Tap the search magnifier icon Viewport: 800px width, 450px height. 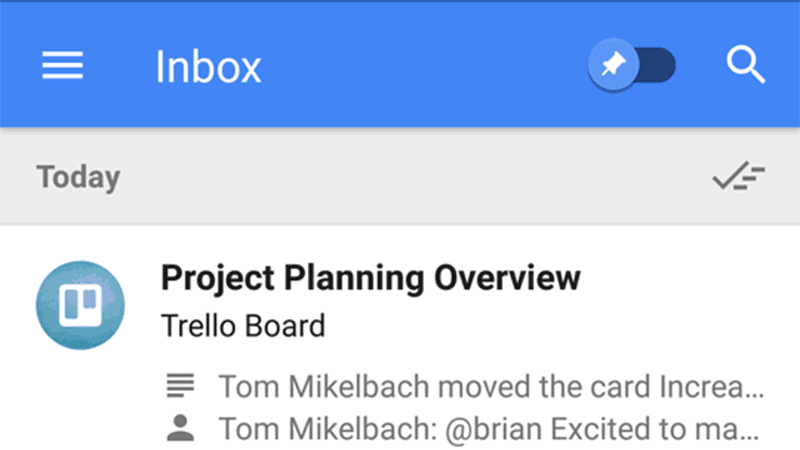(745, 65)
